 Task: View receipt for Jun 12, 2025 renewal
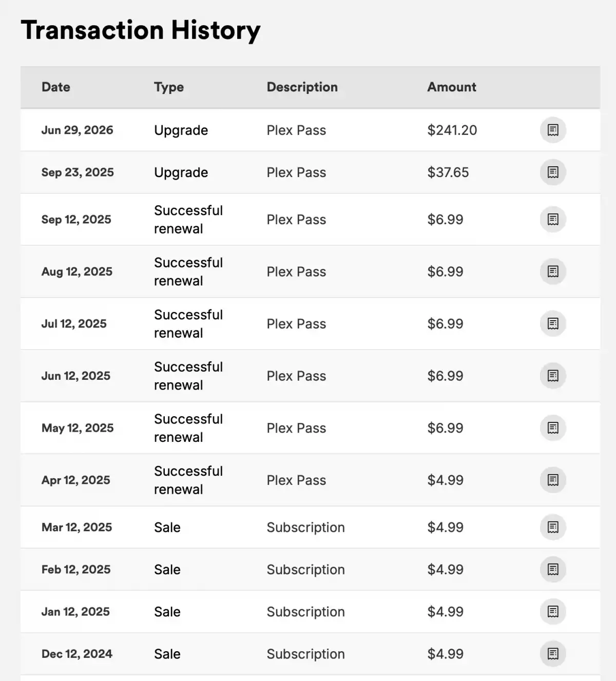pyautogui.click(x=553, y=376)
